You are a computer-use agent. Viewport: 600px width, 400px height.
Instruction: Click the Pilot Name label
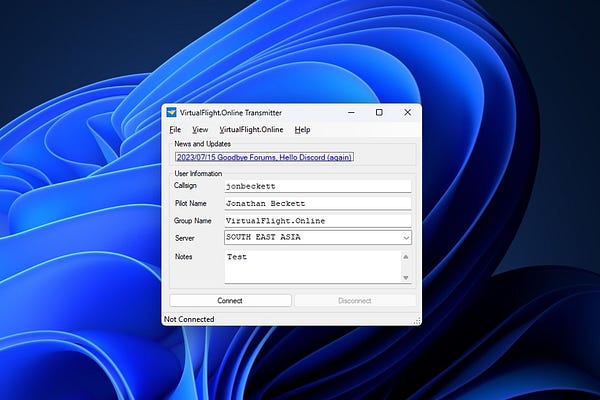click(x=191, y=203)
